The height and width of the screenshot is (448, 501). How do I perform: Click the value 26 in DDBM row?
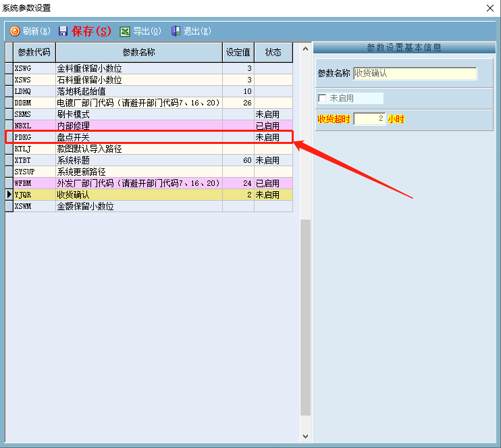[x=238, y=103]
